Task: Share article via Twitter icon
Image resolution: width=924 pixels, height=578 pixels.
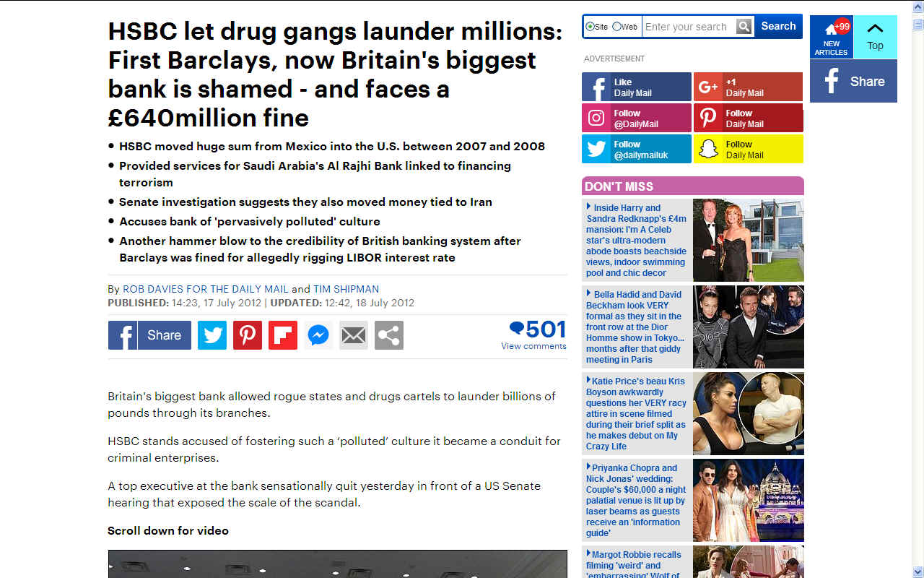Action: pyautogui.click(x=212, y=335)
